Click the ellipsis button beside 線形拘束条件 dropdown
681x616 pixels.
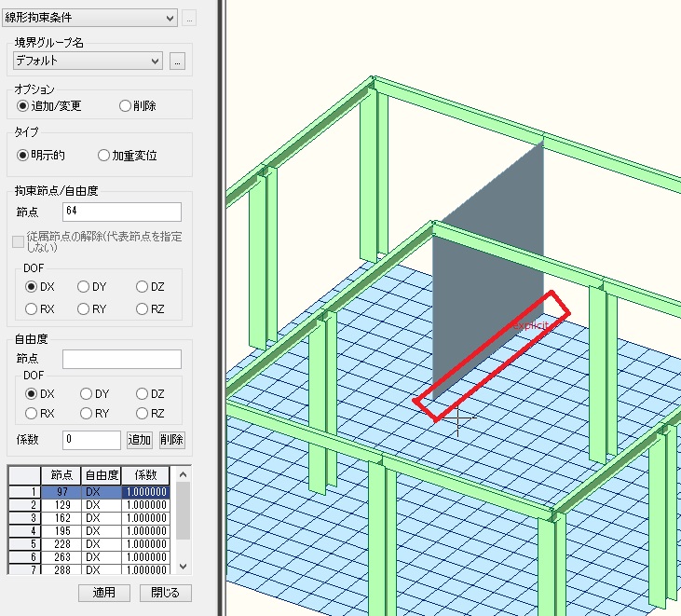(189, 17)
